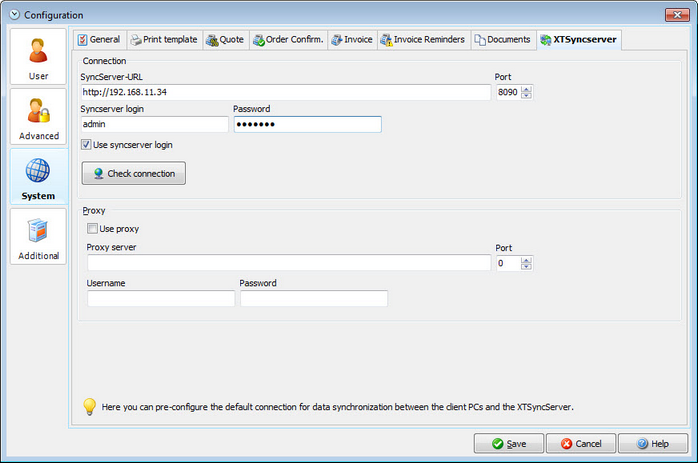Viewport: 698px width, 463px height.
Task: Switch to the Documents tab
Action: (503, 40)
